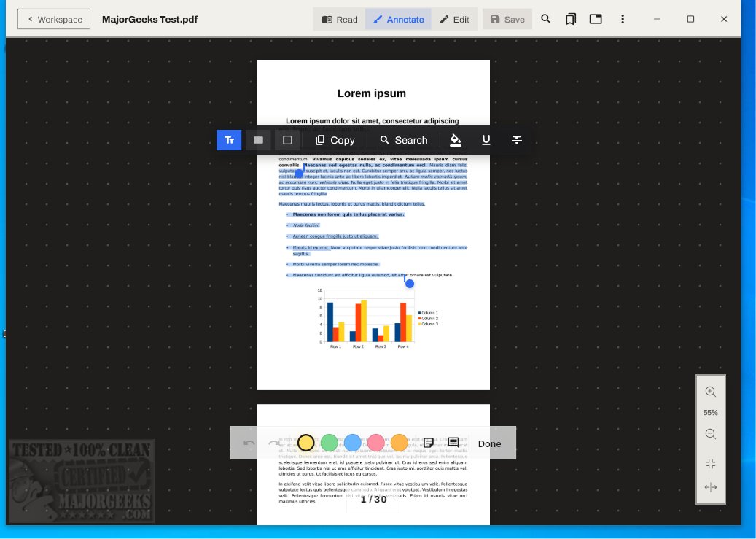The width and height of the screenshot is (756, 539).
Task: Add a note with the note icon
Action: (x=428, y=443)
